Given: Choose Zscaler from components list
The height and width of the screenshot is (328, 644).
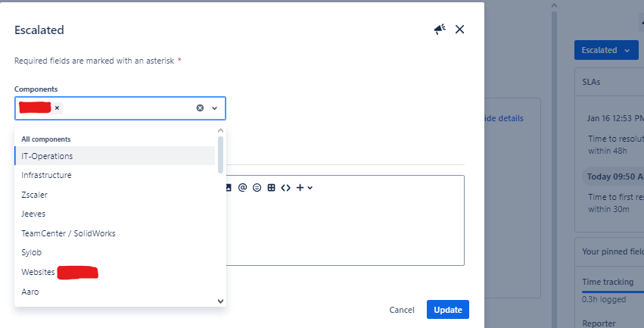Looking at the screenshot, I should point(114,195).
